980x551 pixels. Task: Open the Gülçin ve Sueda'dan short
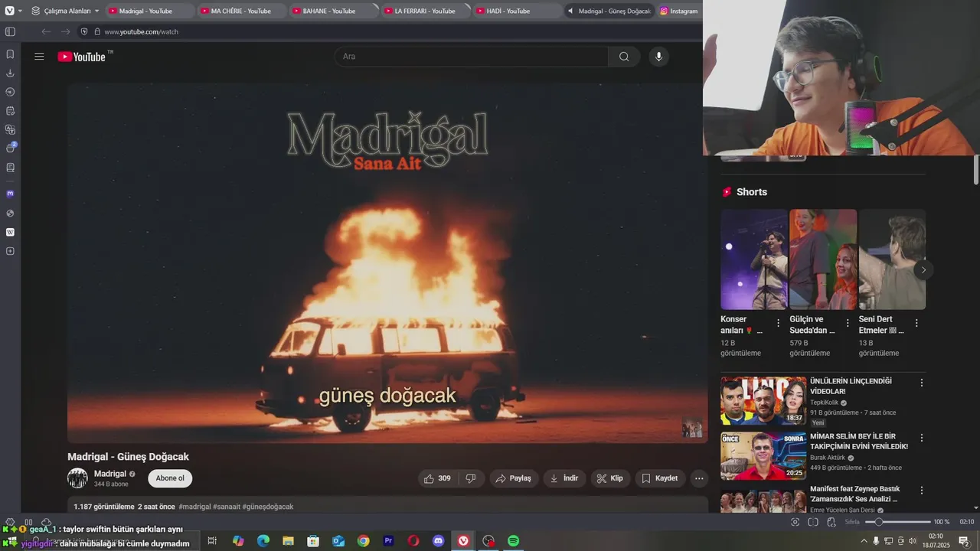pos(823,259)
